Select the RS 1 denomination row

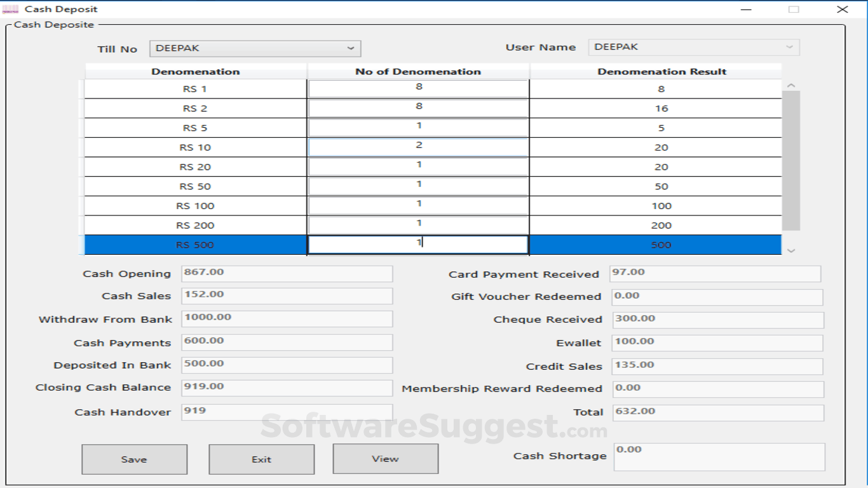coord(196,88)
